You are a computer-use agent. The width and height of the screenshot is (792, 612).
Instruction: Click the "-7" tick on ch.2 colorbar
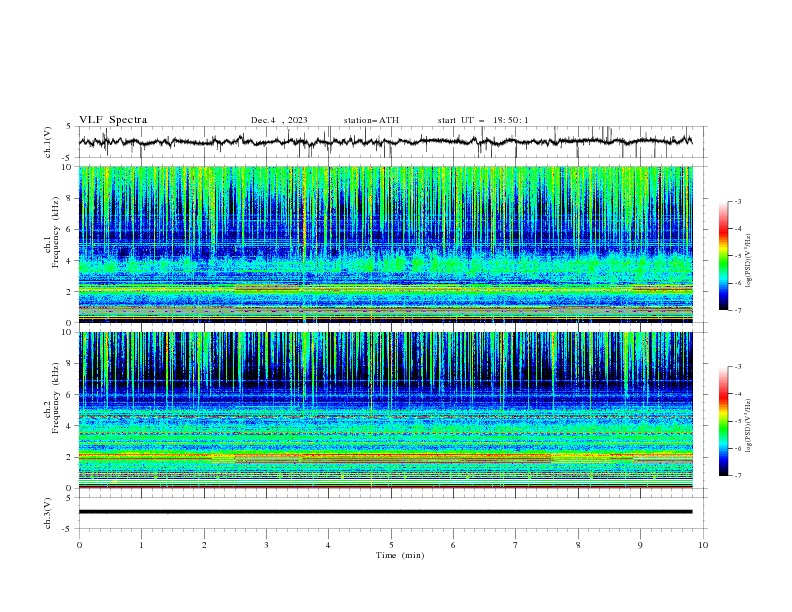click(x=738, y=475)
